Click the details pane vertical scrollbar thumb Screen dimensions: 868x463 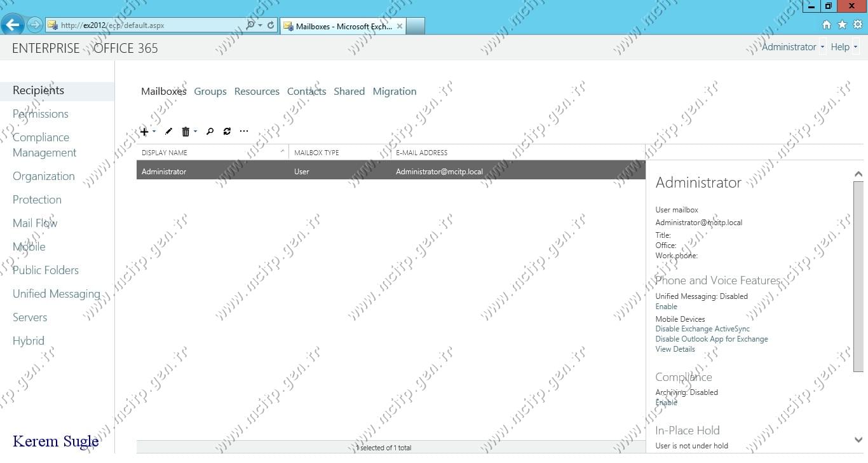pos(858,276)
